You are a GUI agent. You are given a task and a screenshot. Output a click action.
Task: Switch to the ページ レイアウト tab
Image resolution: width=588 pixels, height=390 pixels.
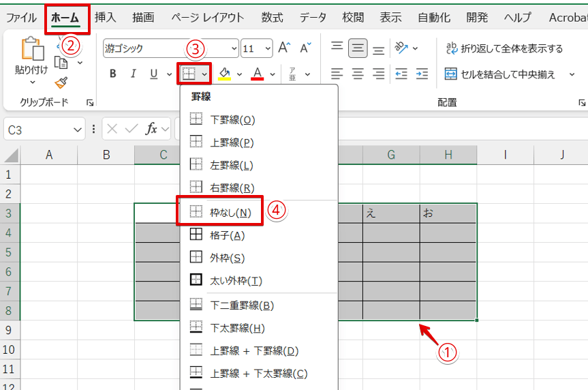point(208,17)
